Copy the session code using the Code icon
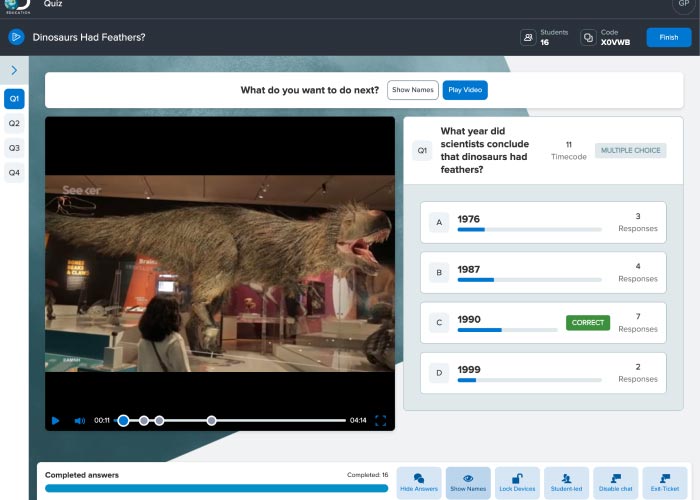This screenshot has width=700, height=500. pyautogui.click(x=588, y=38)
